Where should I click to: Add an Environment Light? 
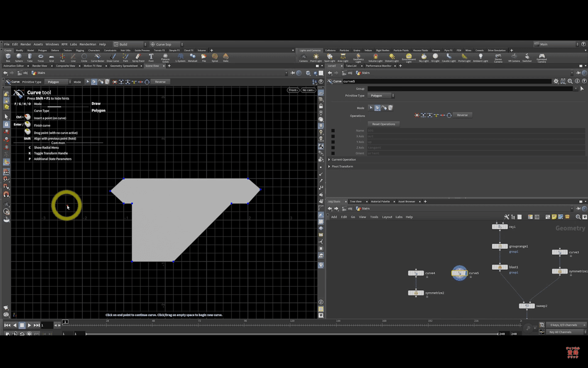[x=409, y=58]
